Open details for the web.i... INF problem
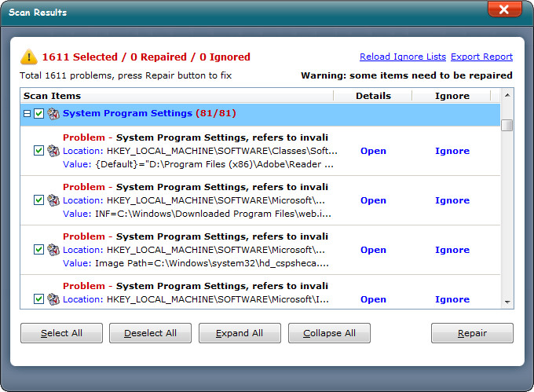Image resolution: width=534 pixels, height=392 pixels. [373, 200]
